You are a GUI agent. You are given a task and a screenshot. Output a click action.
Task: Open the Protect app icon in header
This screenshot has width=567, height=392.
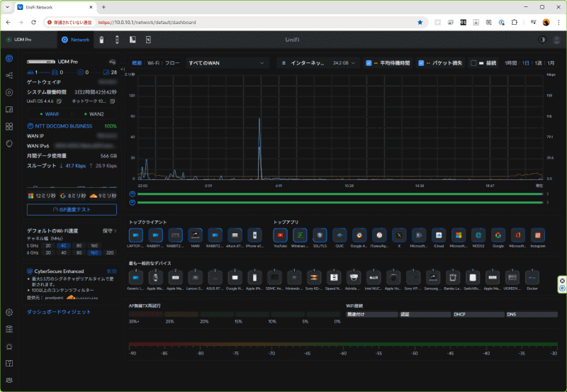click(x=101, y=40)
